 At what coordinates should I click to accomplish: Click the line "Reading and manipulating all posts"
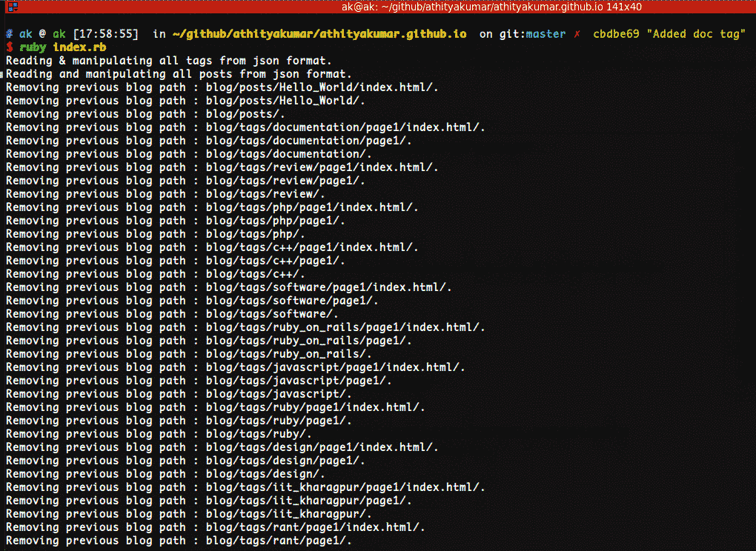(x=179, y=74)
